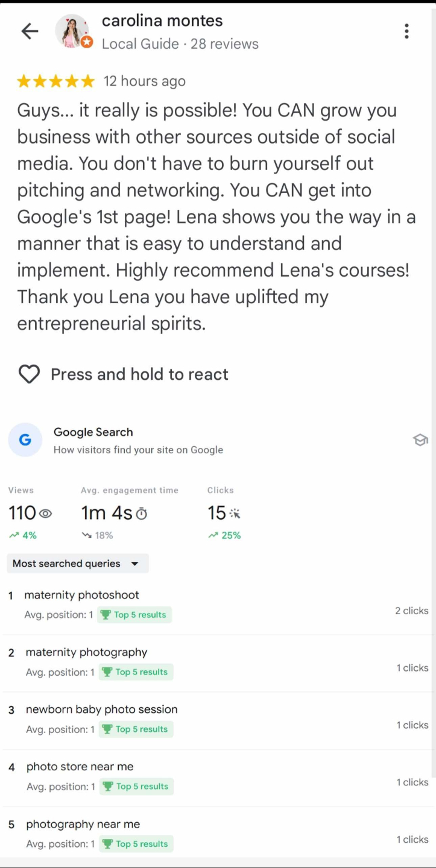Image resolution: width=436 pixels, height=868 pixels.
Task: Tap the photography near me query
Action: point(83,824)
